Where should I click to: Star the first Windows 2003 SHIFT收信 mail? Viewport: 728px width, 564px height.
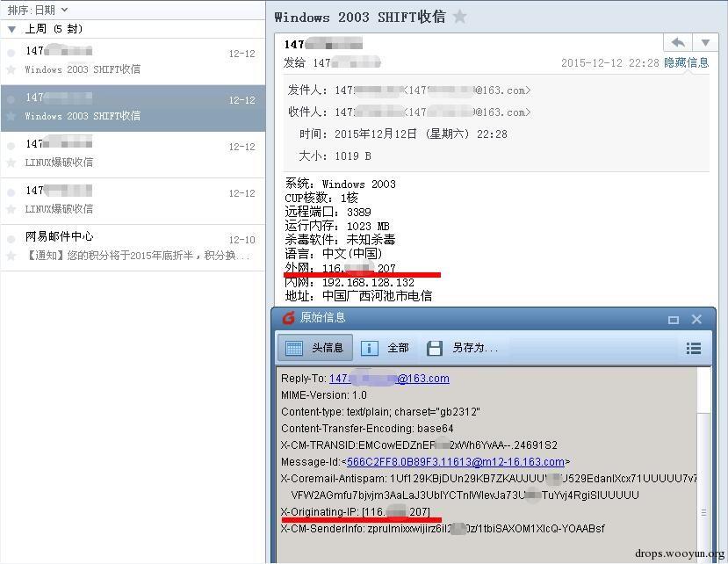(x=11, y=69)
